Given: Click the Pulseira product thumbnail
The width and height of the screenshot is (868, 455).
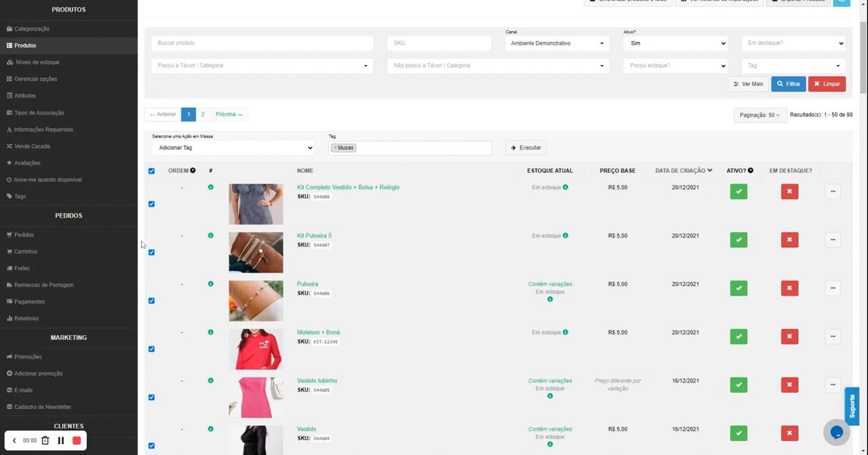Looking at the screenshot, I should pos(256,300).
